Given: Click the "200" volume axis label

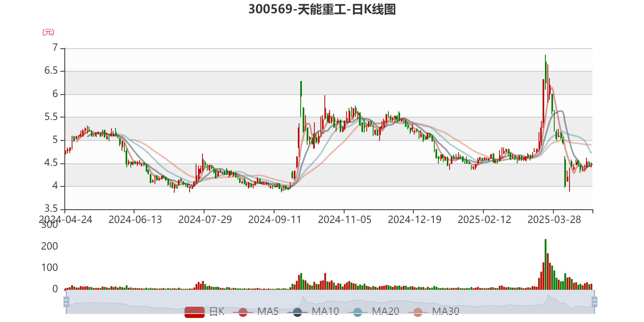Looking at the screenshot, I should pos(50,246).
